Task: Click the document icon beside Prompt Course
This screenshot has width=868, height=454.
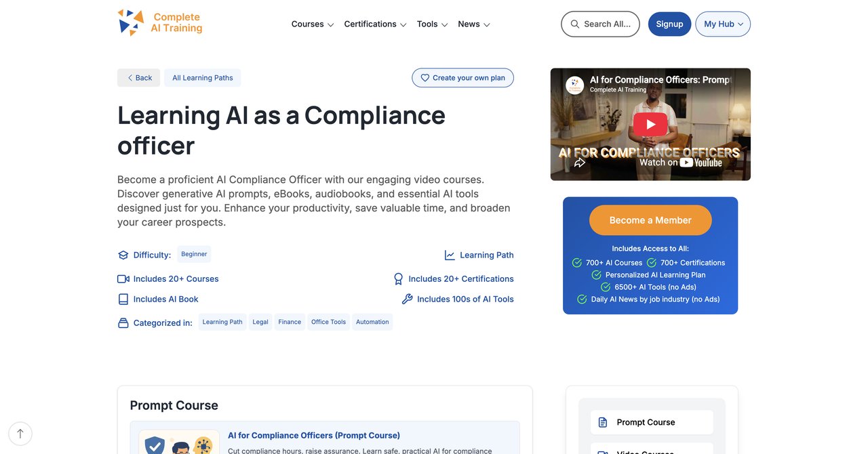Action: pos(603,422)
